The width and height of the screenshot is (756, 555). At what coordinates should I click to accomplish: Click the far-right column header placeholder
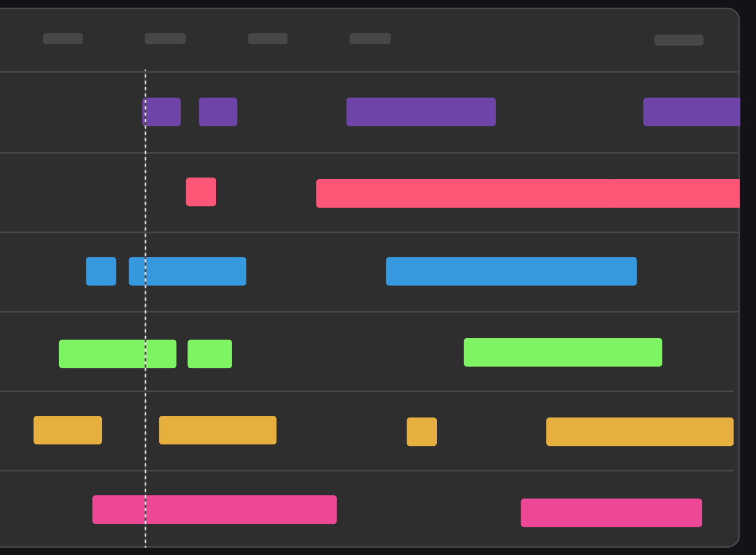[x=679, y=40]
